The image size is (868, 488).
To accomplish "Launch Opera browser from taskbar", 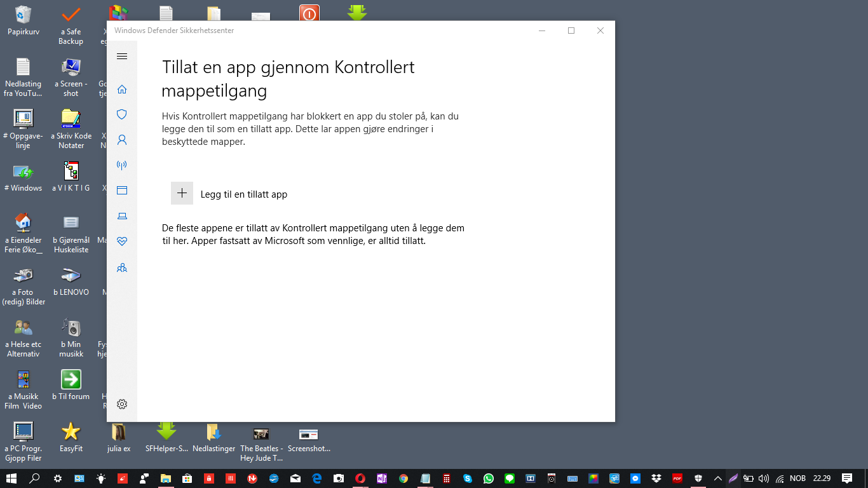I will (360, 478).
